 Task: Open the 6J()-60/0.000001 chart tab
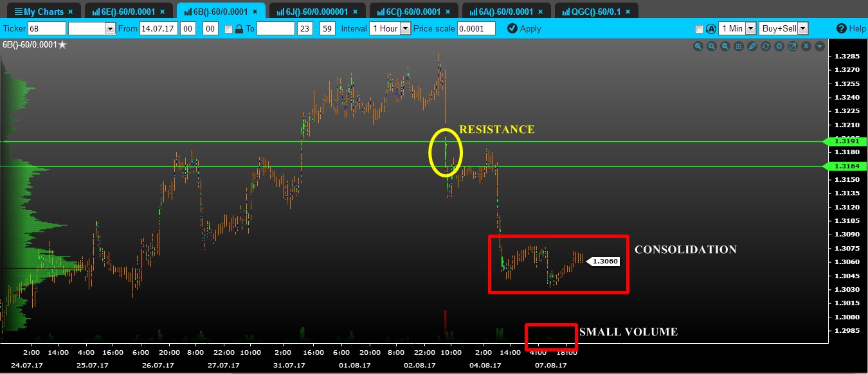pyautogui.click(x=318, y=12)
